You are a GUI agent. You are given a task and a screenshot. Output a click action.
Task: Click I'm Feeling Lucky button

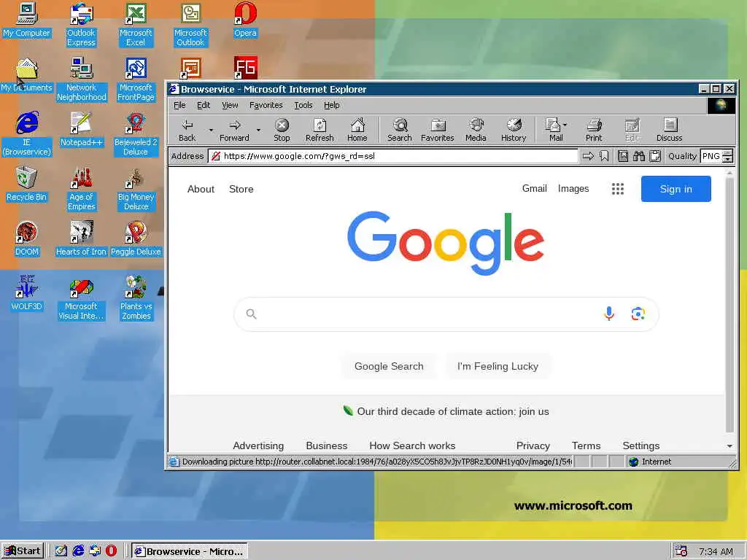click(x=498, y=366)
